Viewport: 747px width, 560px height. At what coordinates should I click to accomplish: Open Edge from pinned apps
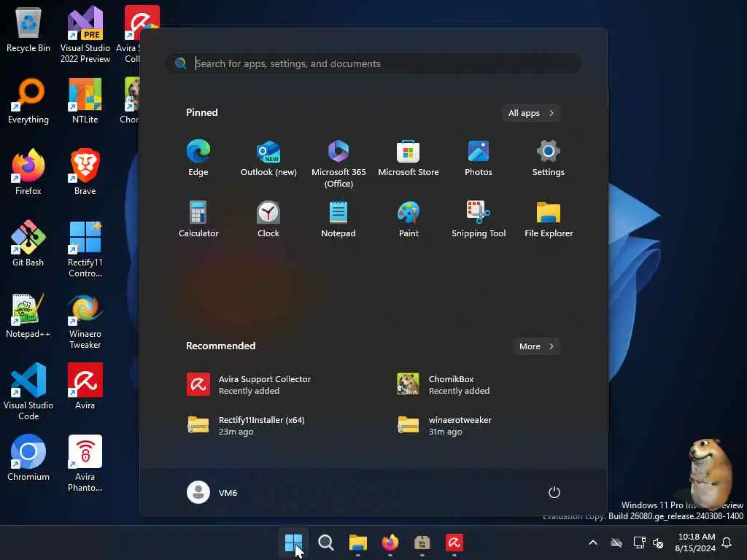tap(198, 158)
